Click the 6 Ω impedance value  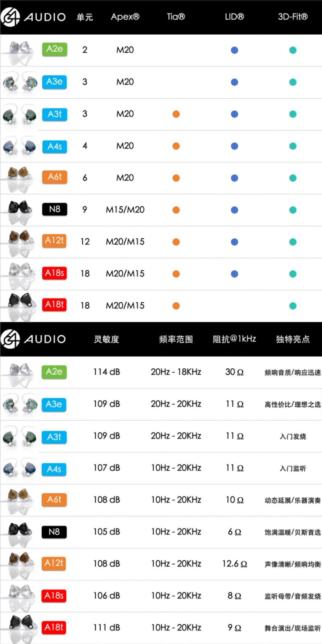(234, 532)
